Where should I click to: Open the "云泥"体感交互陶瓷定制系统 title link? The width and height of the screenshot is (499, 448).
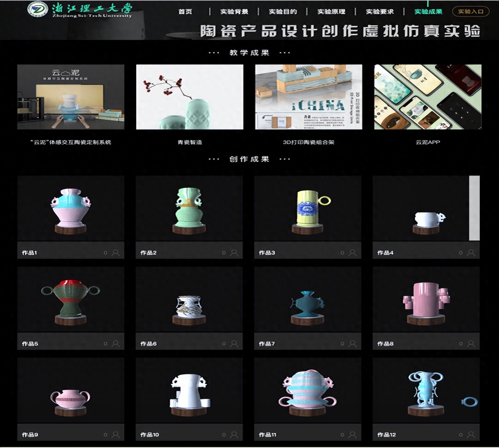pyautogui.click(x=71, y=142)
